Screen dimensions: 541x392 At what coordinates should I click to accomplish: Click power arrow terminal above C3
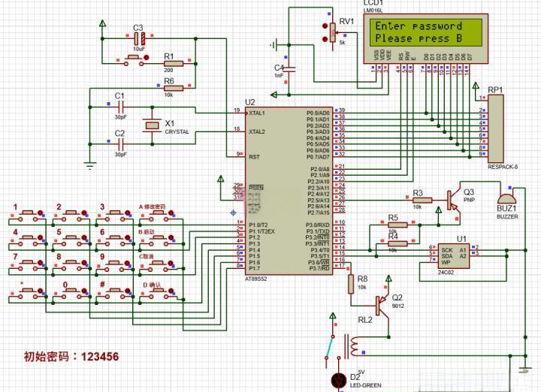point(102,24)
